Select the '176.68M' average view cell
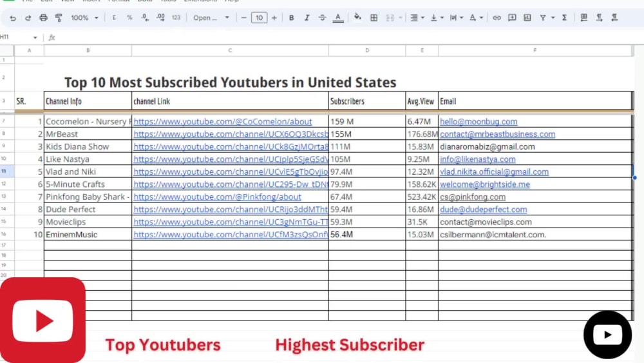 click(422, 134)
